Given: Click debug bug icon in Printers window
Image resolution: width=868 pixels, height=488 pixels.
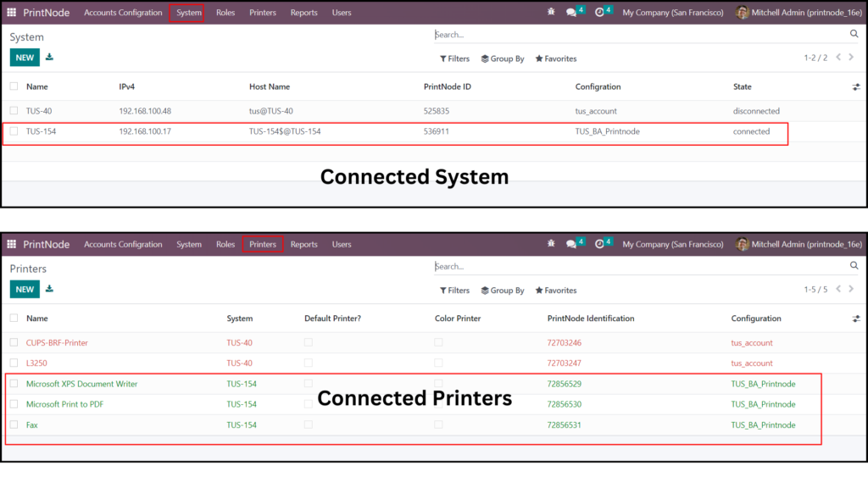Looking at the screenshot, I should tap(551, 243).
